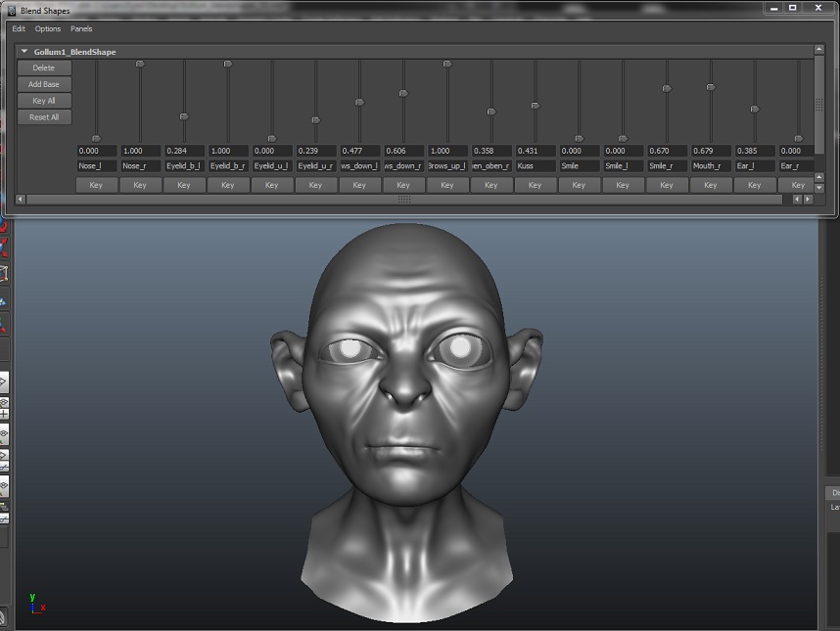Screen dimensions: 840x631
Task: Click the Eyelid_u_l name field
Action: point(273,166)
